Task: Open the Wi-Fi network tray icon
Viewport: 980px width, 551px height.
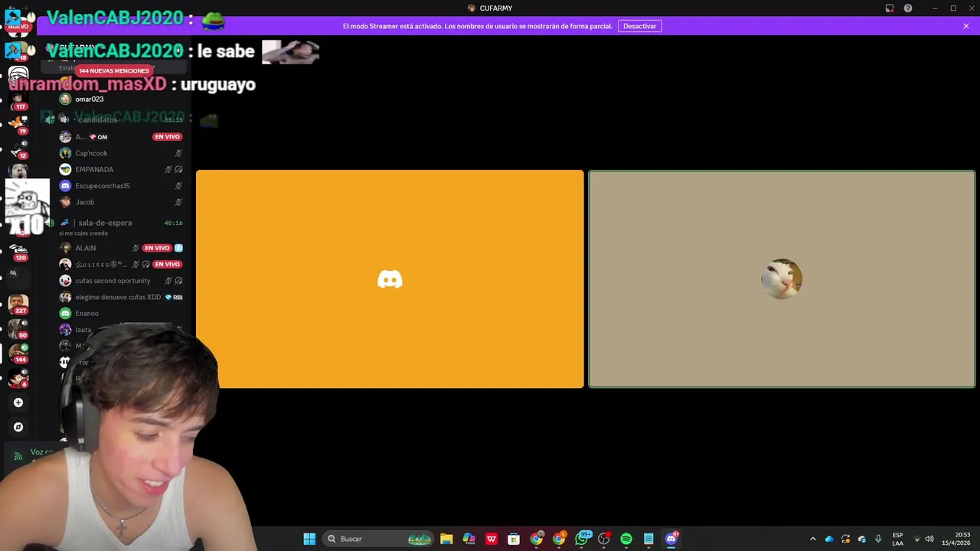Action: [917, 539]
